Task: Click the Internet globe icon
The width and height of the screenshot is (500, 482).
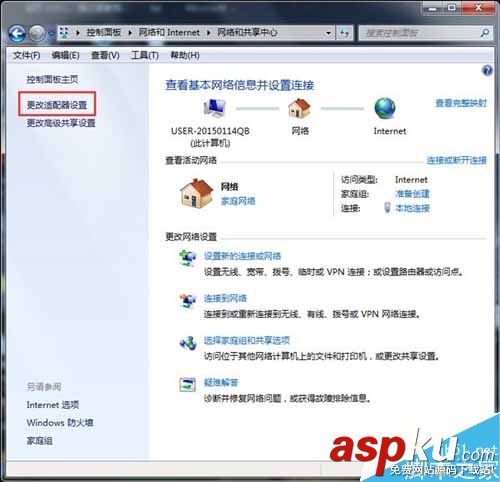Action: coord(385,108)
